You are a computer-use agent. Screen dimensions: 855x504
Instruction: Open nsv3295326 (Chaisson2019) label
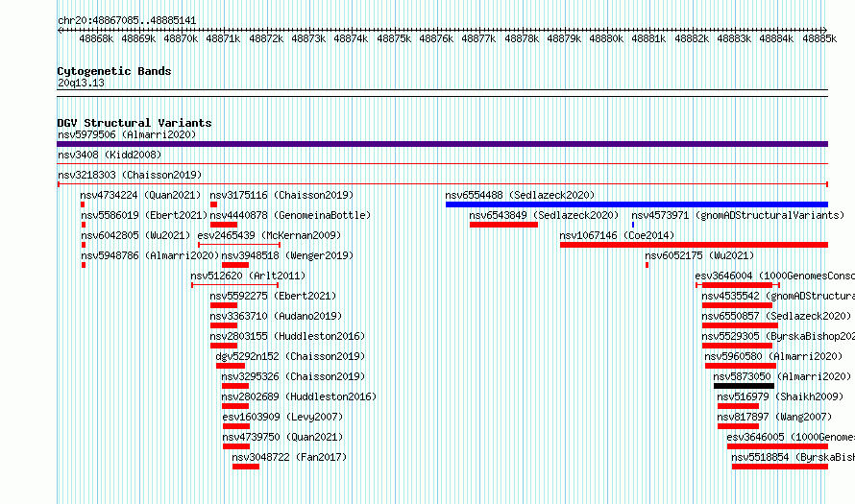click(293, 376)
